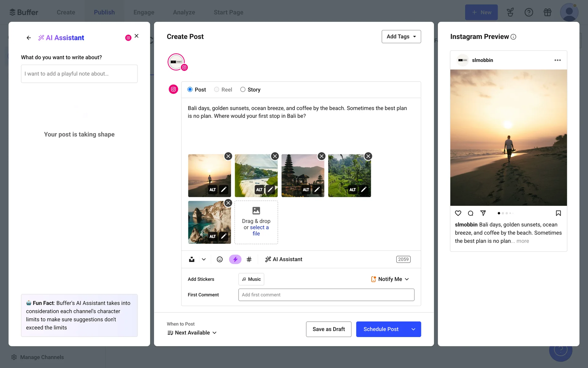Click the Music sticker button
The width and height of the screenshot is (588, 368).
pos(251,279)
